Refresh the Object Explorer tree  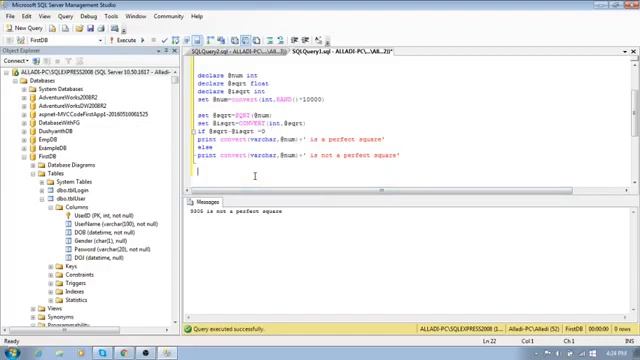click(x=80, y=61)
